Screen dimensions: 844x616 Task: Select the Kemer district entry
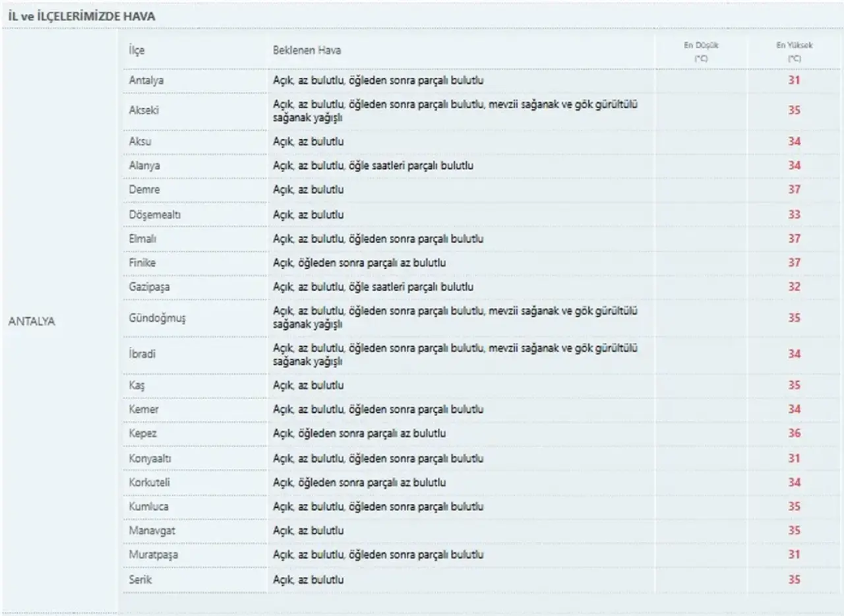tap(144, 410)
